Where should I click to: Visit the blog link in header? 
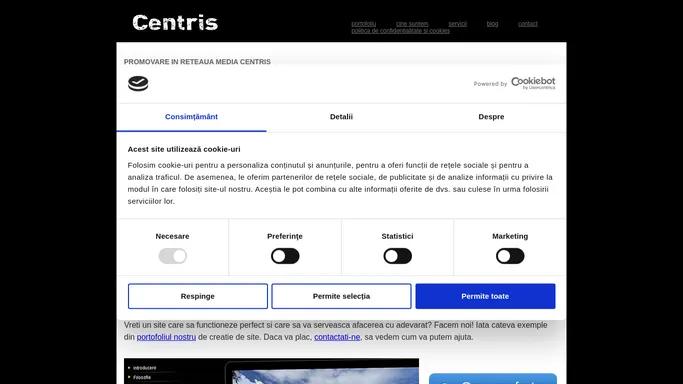click(492, 24)
